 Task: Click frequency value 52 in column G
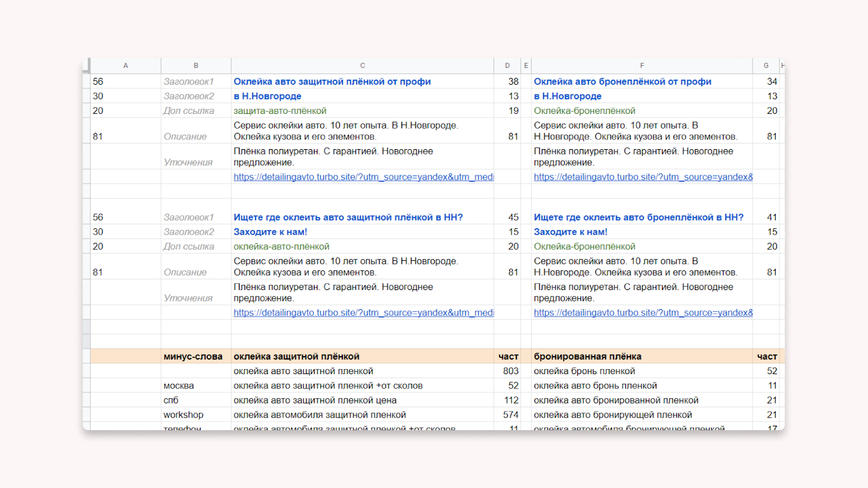pos(772,371)
